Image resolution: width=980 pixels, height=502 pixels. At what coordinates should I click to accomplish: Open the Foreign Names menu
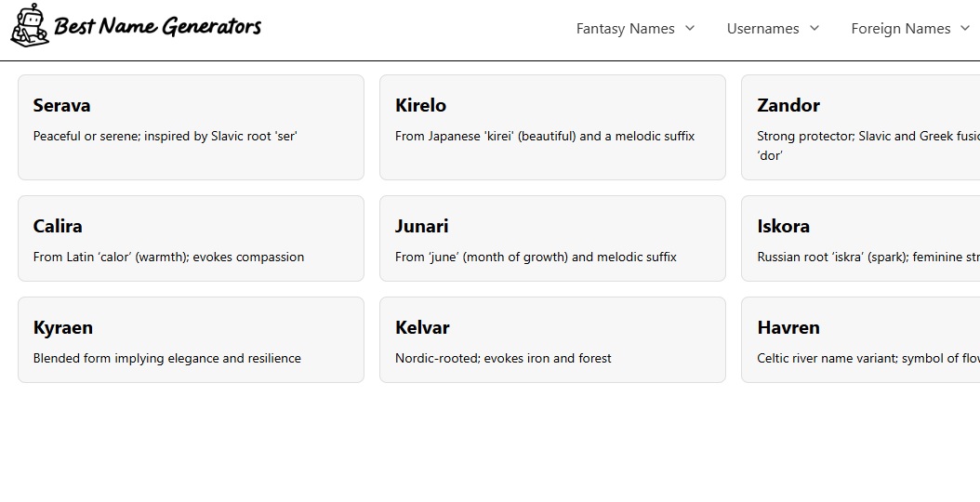click(x=900, y=29)
